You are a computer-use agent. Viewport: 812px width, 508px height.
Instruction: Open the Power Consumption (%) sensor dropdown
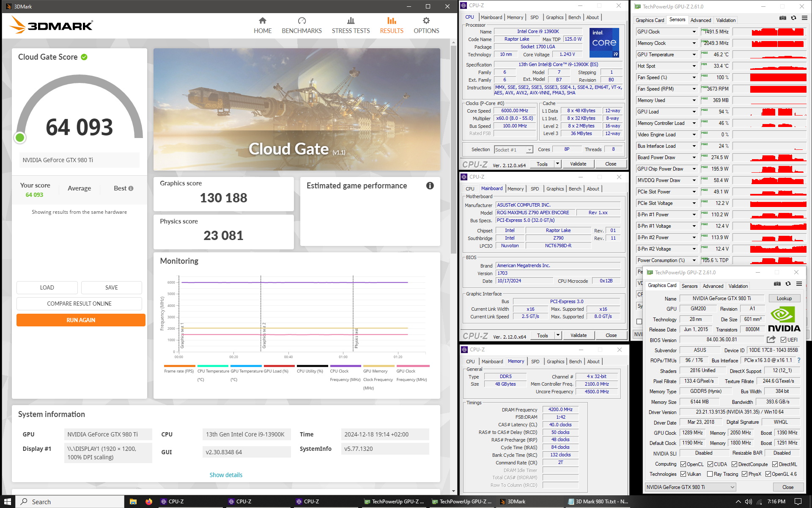click(694, 260)
